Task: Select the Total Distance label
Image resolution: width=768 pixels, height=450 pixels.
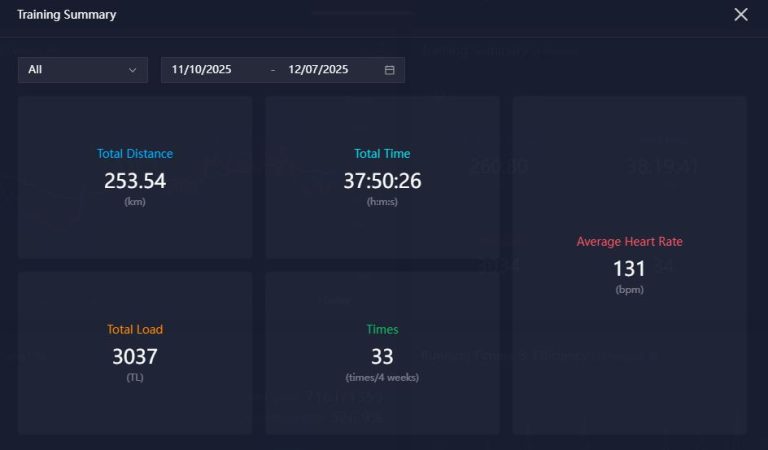Action: pos(135,154)
